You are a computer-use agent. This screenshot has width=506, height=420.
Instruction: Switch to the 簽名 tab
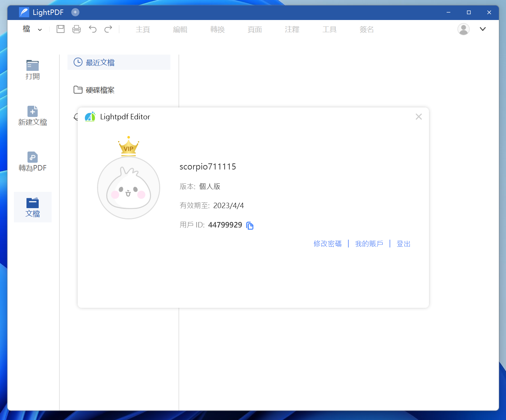(x=367, y=29)
